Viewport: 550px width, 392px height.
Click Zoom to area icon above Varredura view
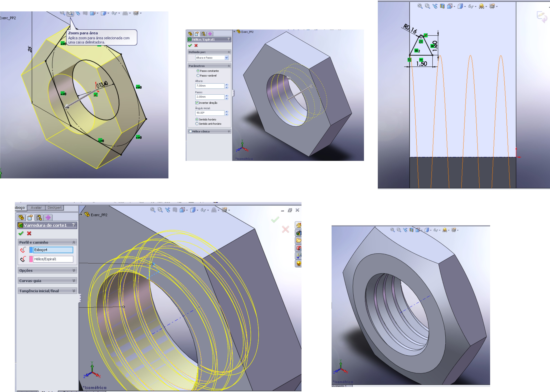[x=160, y=210]
